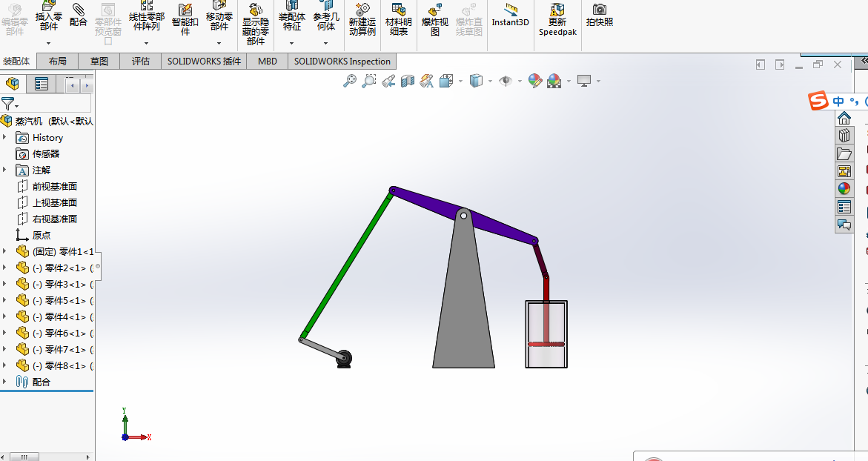
Task: Select 原点 origin in tree
Action: [x=41, y=235]
